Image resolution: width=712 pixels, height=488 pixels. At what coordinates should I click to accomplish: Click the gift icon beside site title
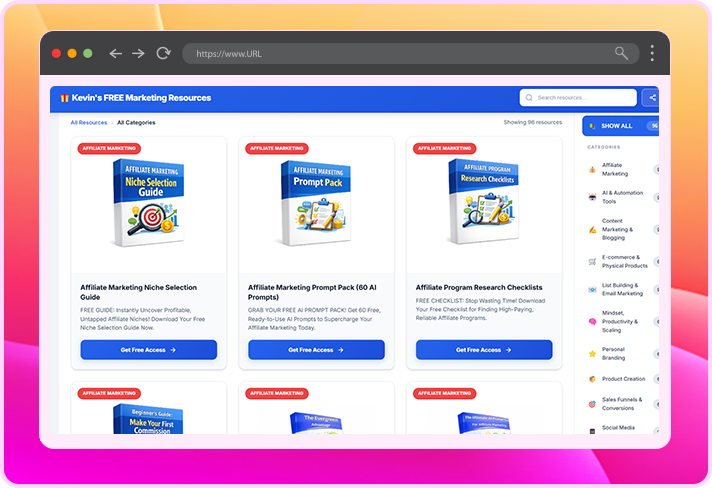pos(64,98)
